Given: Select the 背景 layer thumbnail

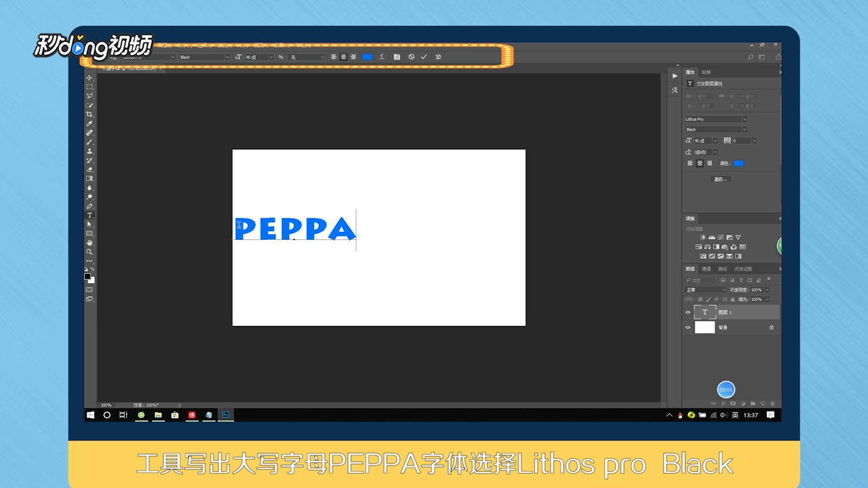Looking at the screenshot, I should point(705,327).
